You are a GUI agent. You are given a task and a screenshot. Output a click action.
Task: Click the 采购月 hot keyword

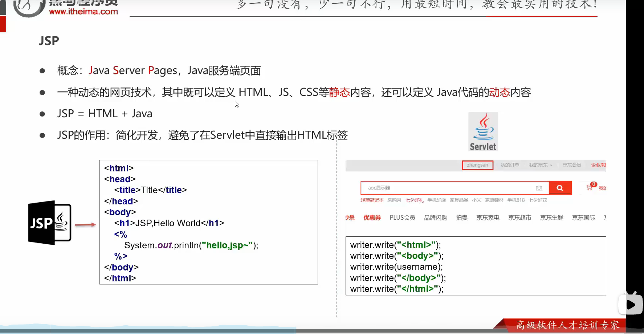394,200
